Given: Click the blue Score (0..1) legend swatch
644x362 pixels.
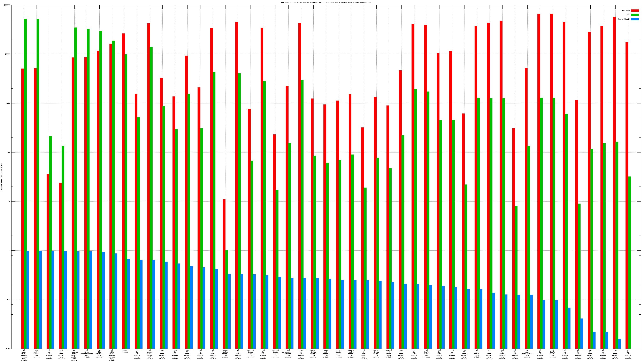Looking at the screenshot, I should (x=635, y=19).
